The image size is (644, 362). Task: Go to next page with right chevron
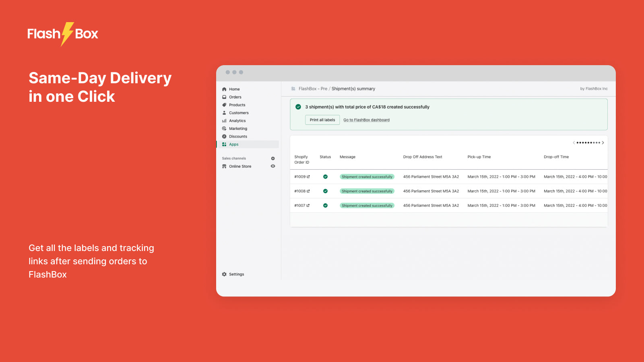[603, 143]
